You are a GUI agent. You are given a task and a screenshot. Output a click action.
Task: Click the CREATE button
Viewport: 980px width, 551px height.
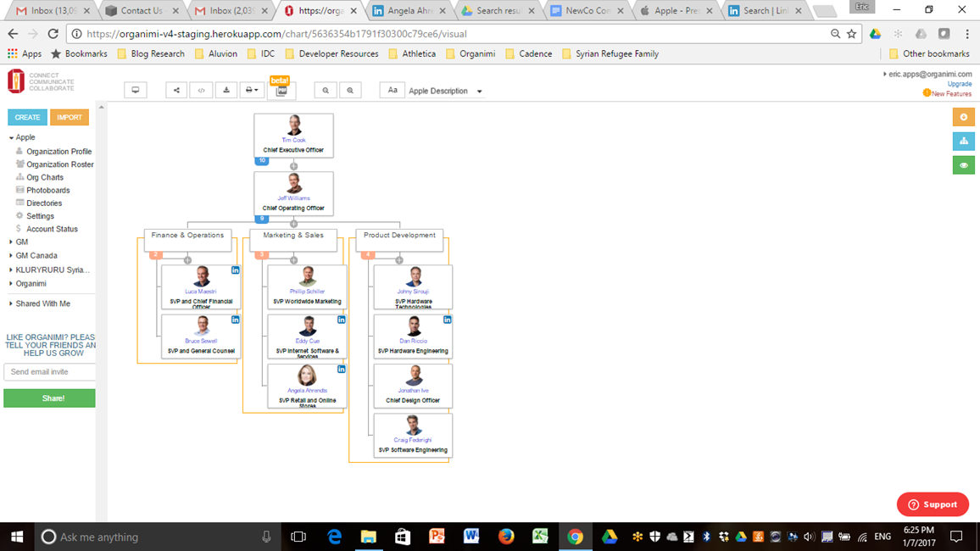pyautogui.click(x=27, y=118)
